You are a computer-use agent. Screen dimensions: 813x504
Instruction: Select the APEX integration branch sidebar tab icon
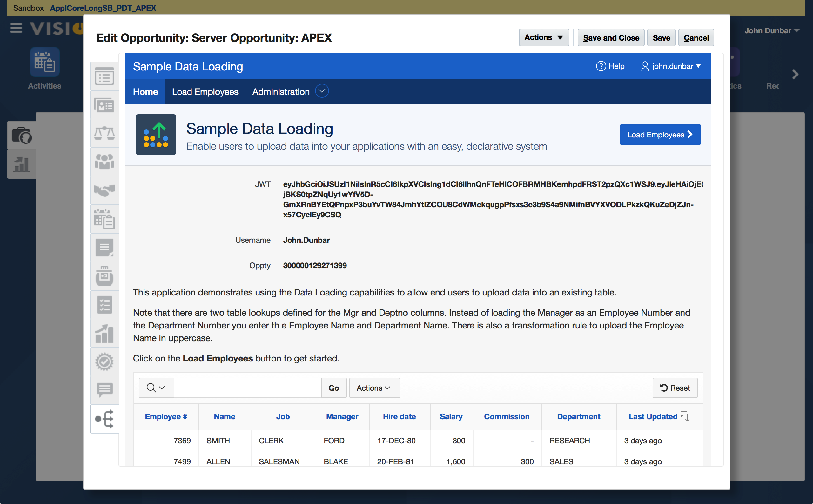click(x=104, y=419)
